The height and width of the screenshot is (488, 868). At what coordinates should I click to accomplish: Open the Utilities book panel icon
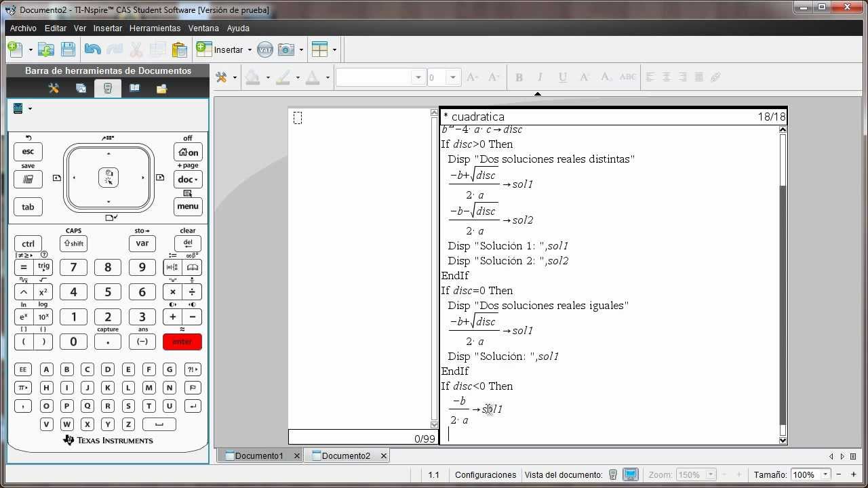click(x=135, y=88)
